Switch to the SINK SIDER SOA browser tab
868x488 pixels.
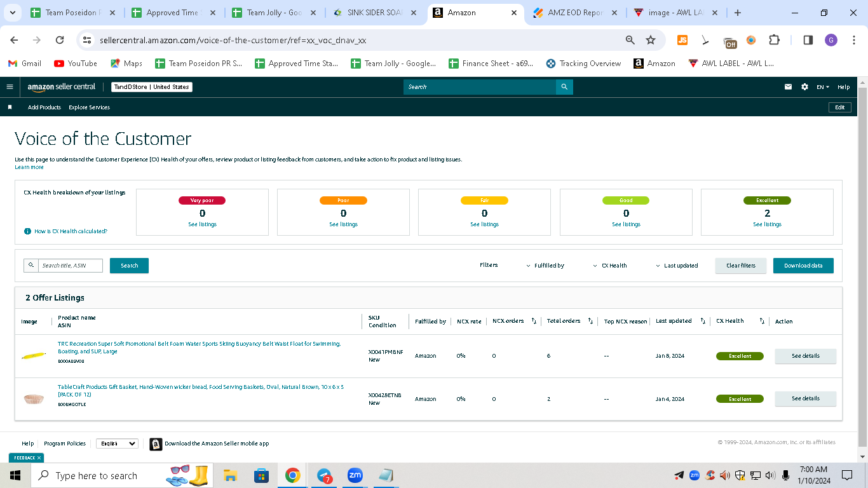pos(375,13)
